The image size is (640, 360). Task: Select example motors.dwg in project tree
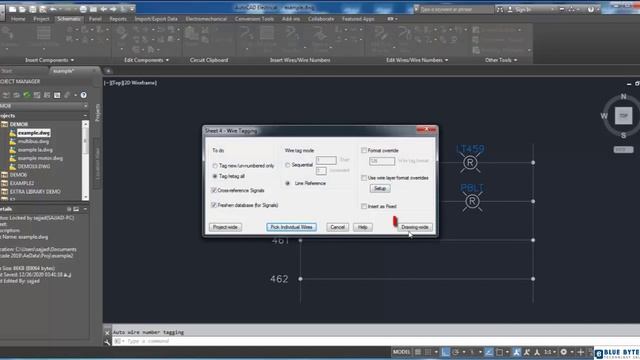click(40, 158)
